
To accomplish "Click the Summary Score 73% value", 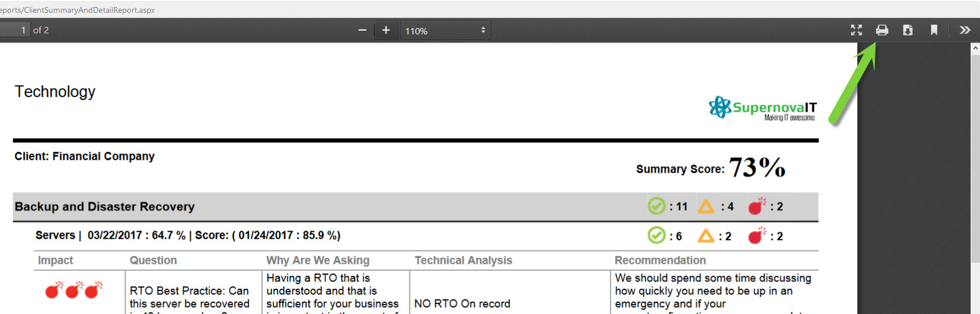I will [757, 168].
